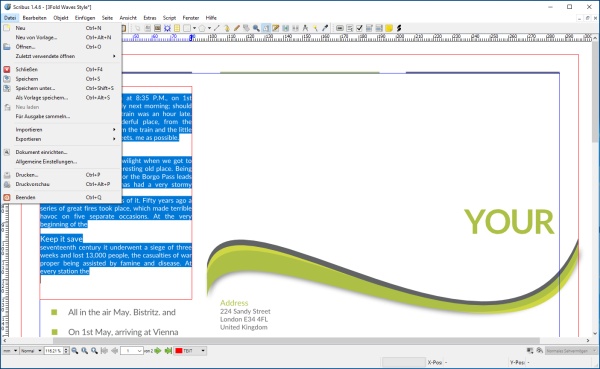Jump to last page button
600x369 pixels.
pyautogui.click(x=168, y=351)
